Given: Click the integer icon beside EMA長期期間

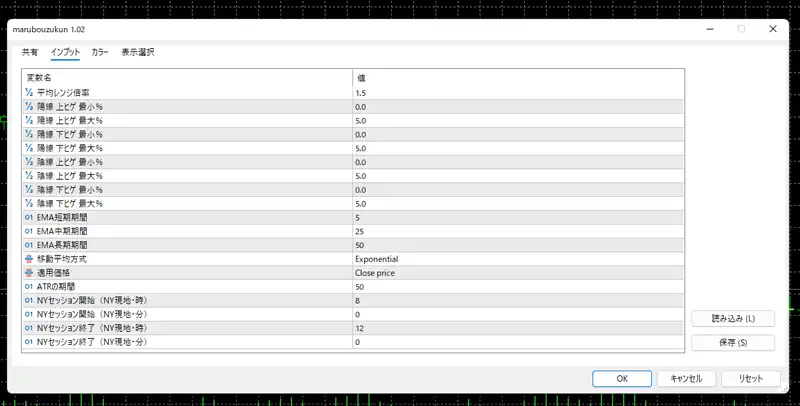Looking at the screenshot, I should click(29, 245).
